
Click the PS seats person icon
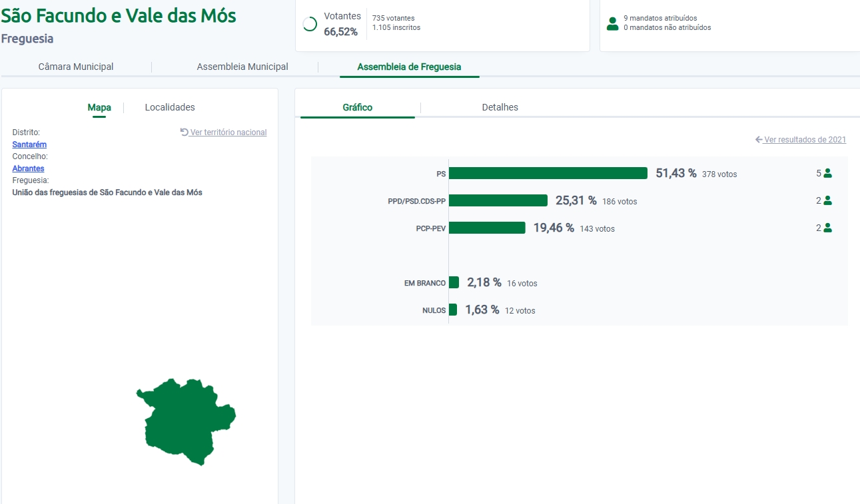[x=828, y=173]
